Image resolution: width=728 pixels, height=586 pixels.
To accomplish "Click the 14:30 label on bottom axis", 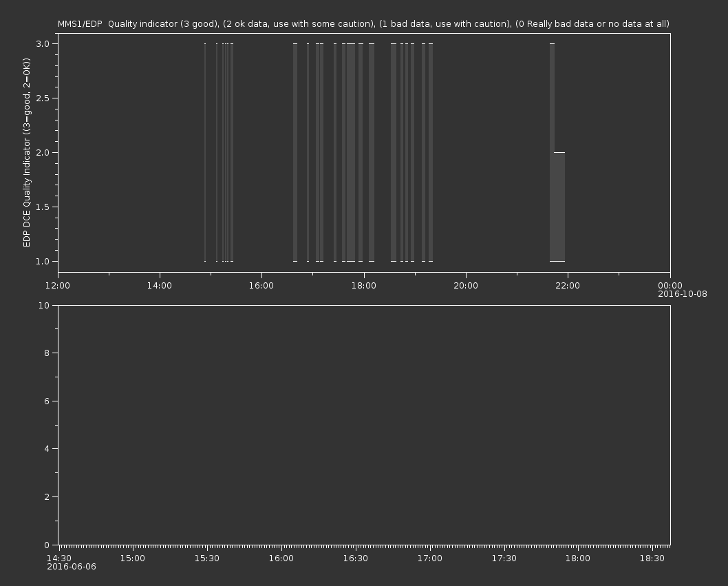I will click(x=59, y=558).
